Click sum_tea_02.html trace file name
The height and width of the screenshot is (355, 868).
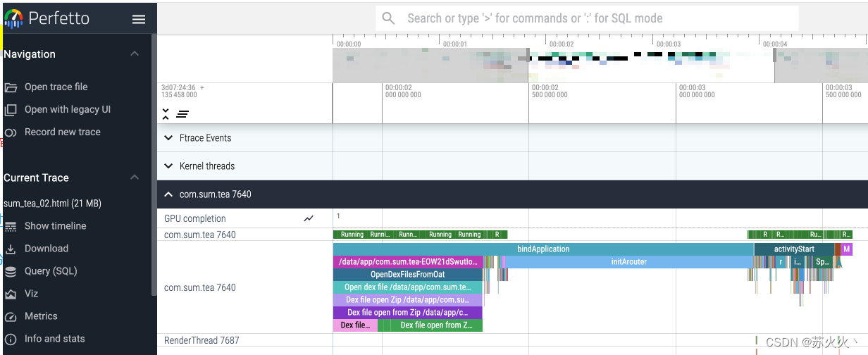(52, 204)
